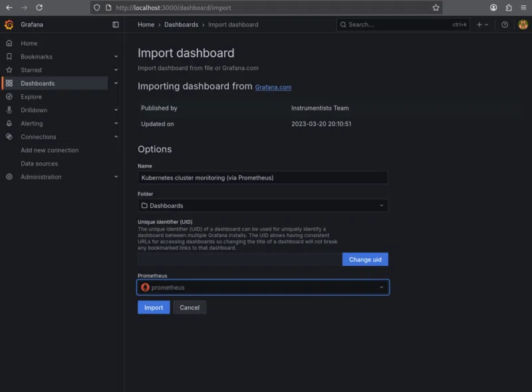Click the Grafana logo icon

[9, 25]
